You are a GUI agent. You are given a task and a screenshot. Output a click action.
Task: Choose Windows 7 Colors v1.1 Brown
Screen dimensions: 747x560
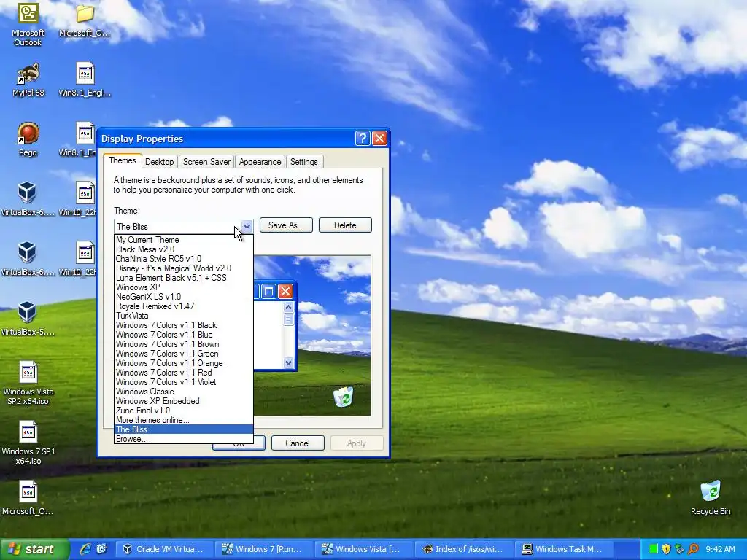click(x=183, y=344)
